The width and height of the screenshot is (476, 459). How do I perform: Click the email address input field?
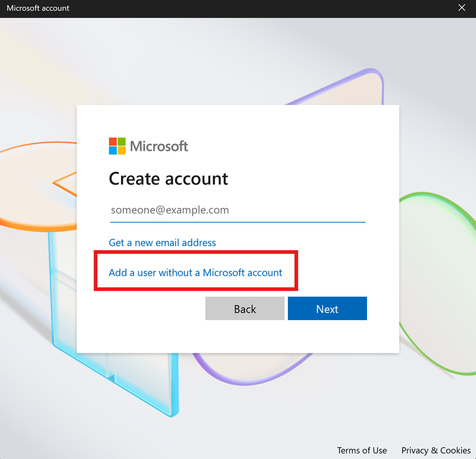[237, 210]
